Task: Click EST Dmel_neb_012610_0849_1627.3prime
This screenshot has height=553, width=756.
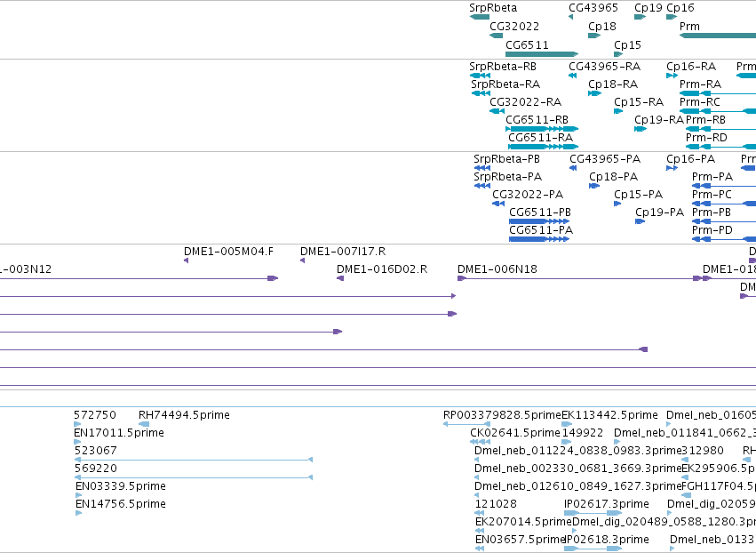Action: (577, 487)
